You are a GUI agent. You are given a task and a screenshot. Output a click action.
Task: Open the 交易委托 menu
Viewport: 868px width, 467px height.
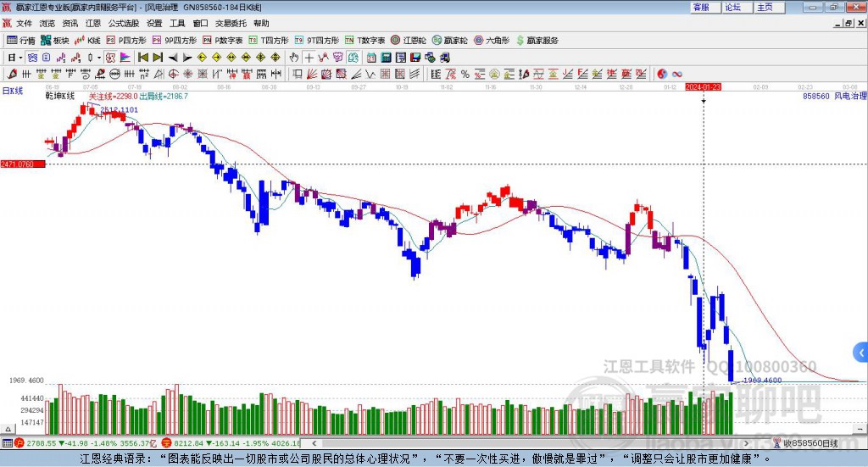(x=230, y=24)
